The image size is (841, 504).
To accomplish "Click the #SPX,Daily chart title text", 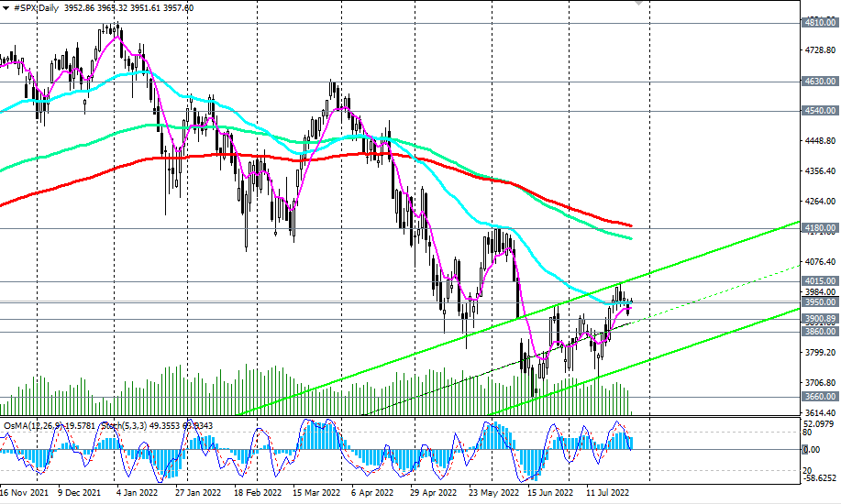I will 37,8.
